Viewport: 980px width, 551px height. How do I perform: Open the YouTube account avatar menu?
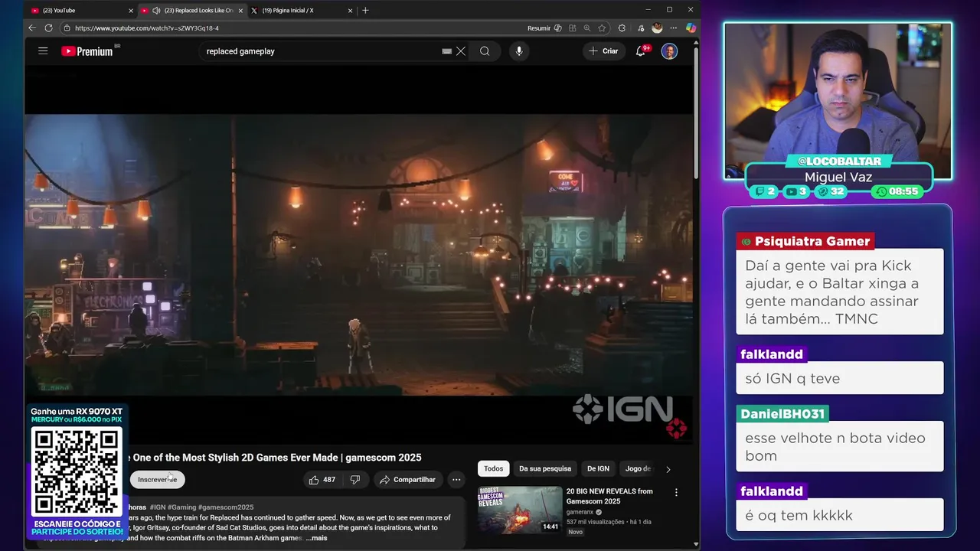click(x=669, y=51)
